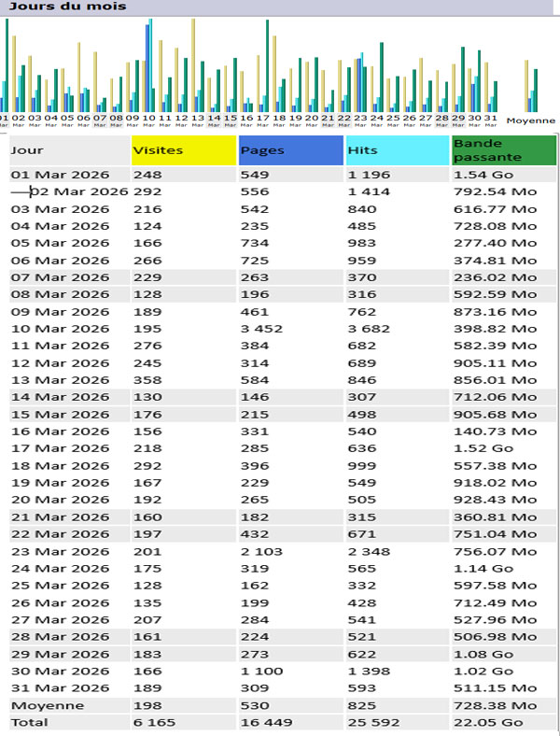Click the yellow Visites column header
Image resolution: width=560 pixels, height=736 pixels.
[x=184, y=150]
